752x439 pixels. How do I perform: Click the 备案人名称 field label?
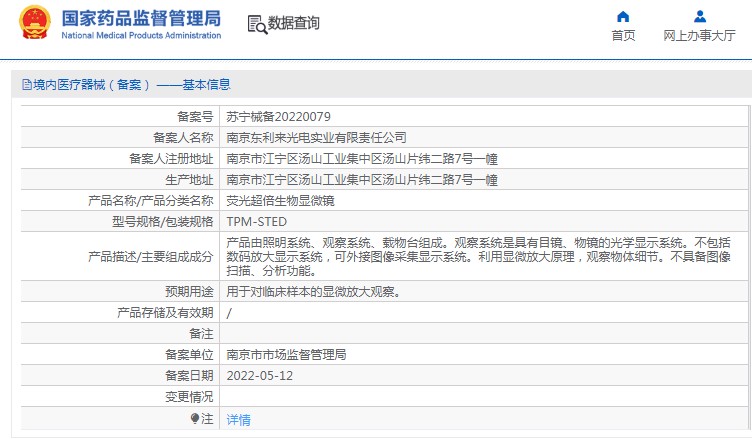click(183, 138)
